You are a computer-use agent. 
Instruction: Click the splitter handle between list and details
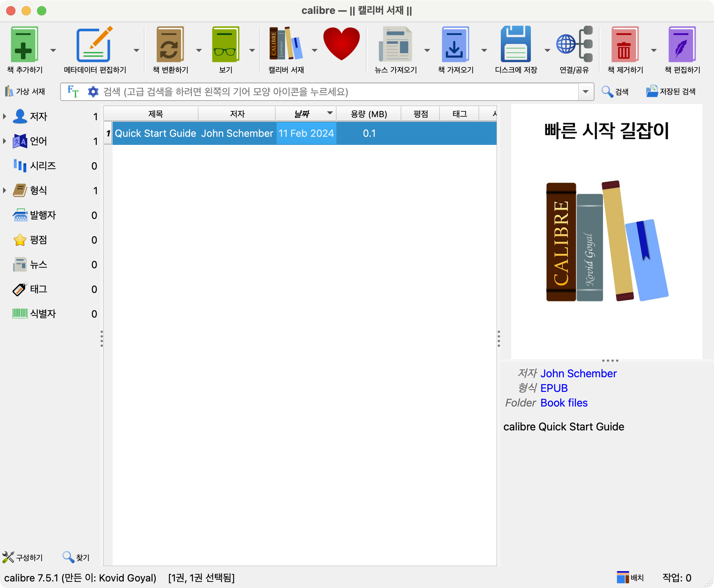click(x=499, y=338)
